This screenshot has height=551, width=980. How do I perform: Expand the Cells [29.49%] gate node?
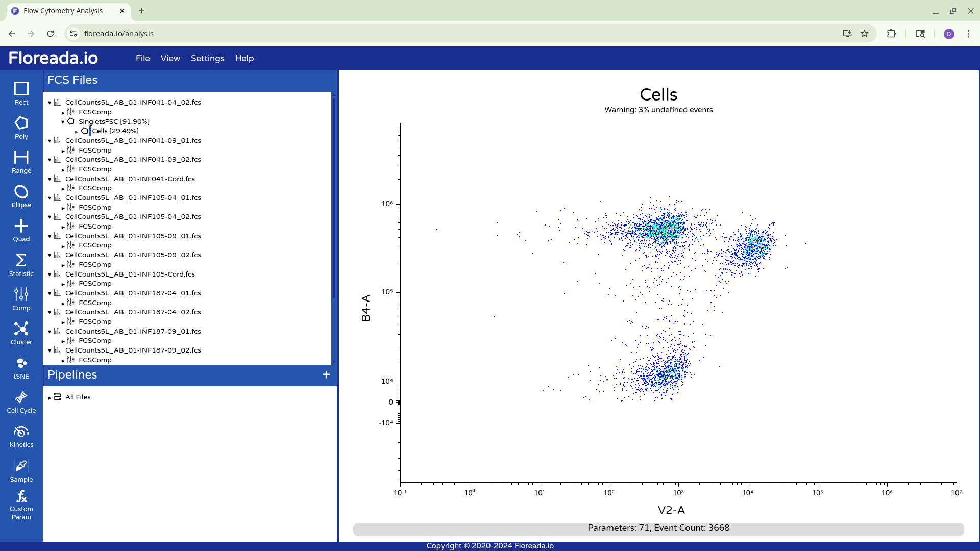77,132
